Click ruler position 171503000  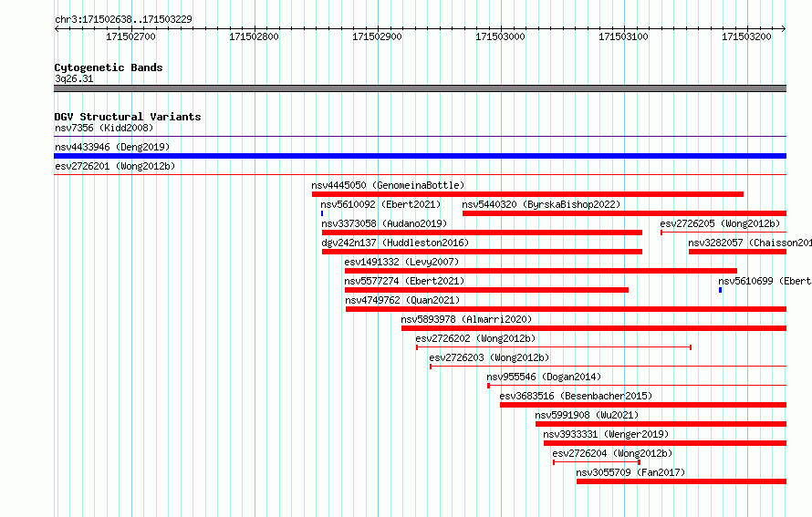pos(501,36)
